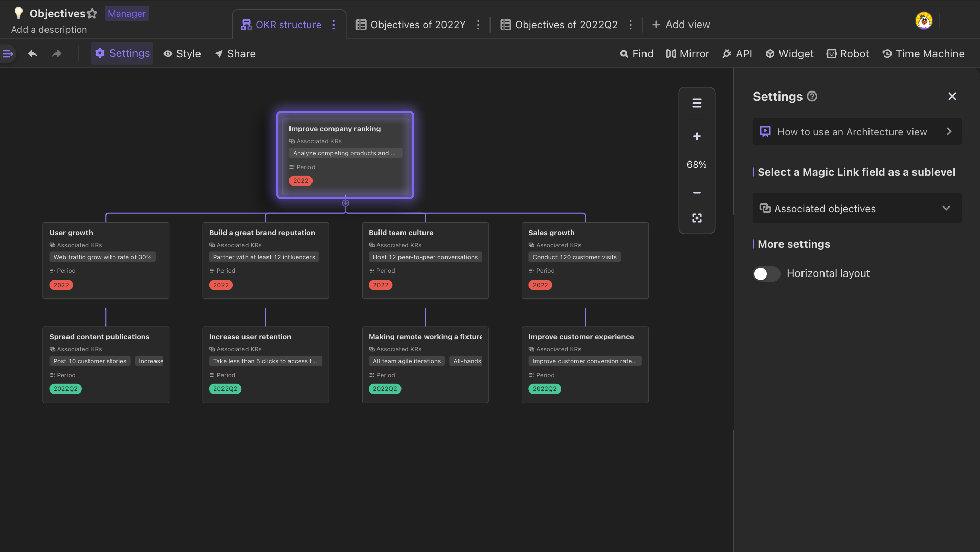Screen dimensions: 980x552
Task: Select Making remote working a fixture card
Action: [x=425, y=364]
